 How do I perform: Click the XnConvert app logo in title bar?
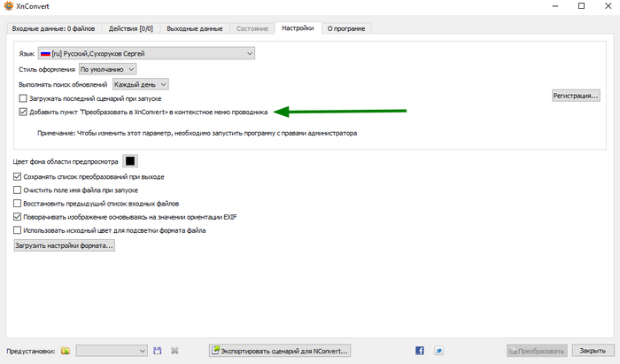[x=8, y=6]
